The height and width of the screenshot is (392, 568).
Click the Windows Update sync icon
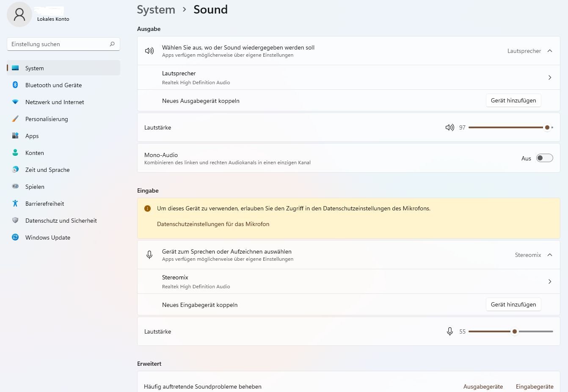coord(15,237)
